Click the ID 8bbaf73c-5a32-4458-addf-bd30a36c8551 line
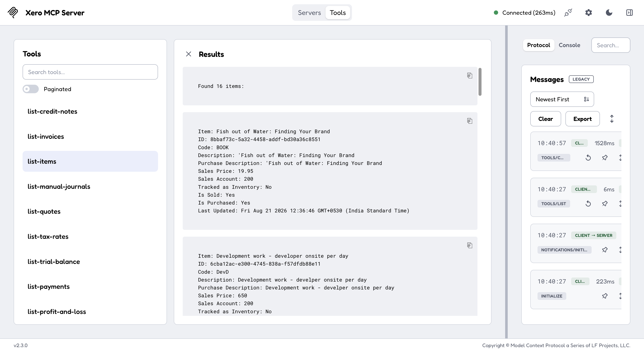Image resolution: width=644 pixels, height=352 pixels. pos(259,139)
